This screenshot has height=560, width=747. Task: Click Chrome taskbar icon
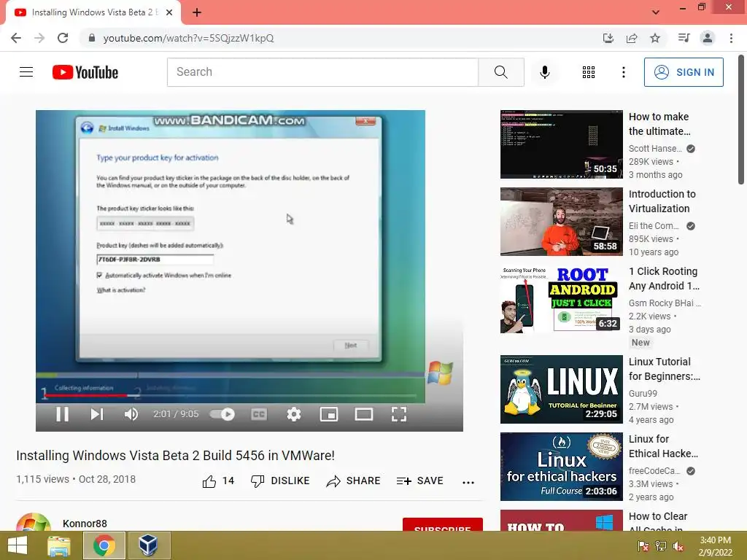[104, 545]
